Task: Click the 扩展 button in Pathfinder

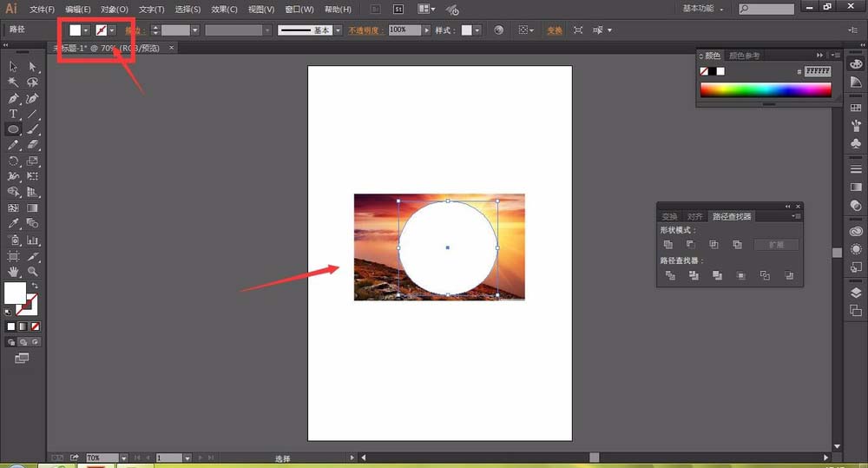Action: click(776, 245)
